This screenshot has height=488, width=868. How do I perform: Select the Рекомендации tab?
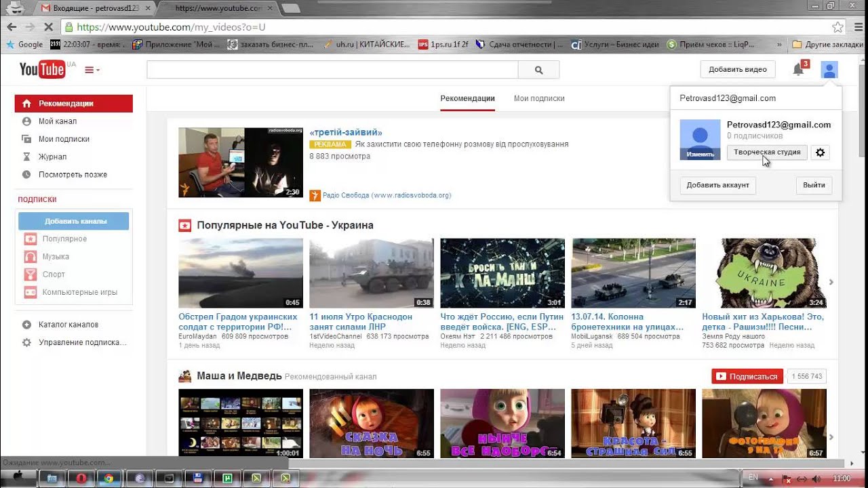pos(467,98)
